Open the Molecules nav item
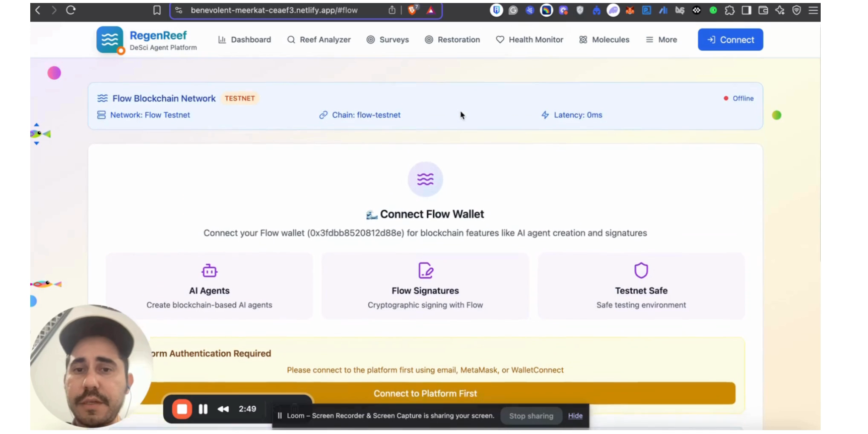The width and height of the screenshot is (868, 434). (604, 40)
